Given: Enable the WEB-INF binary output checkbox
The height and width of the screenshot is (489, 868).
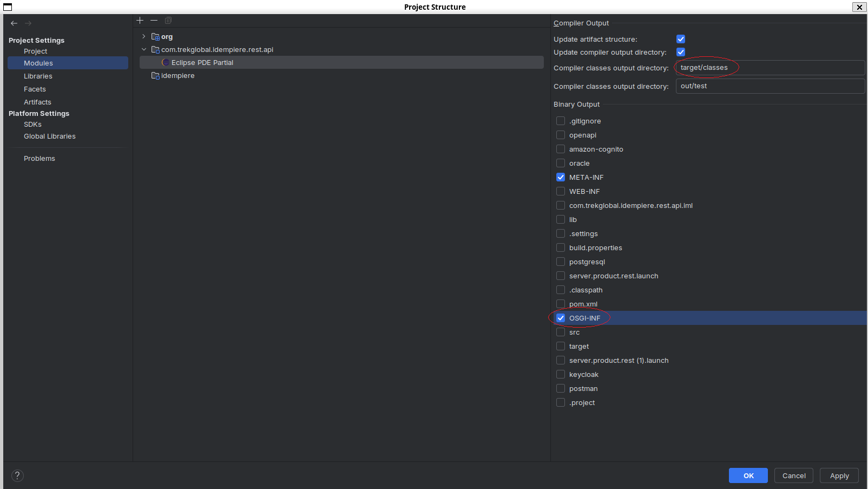Looking at the screenshot, I should pos(560,191).
